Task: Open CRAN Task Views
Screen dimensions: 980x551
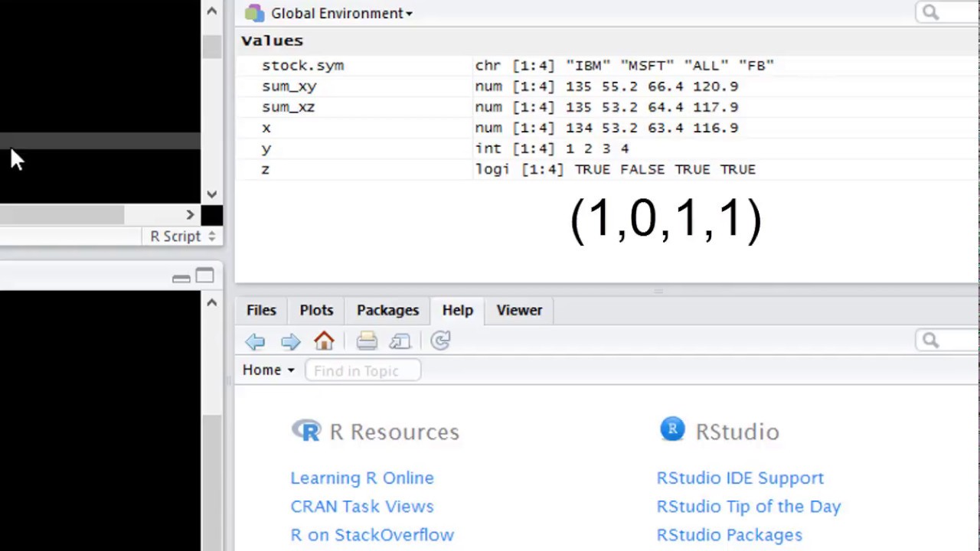Action: (361, 506)
